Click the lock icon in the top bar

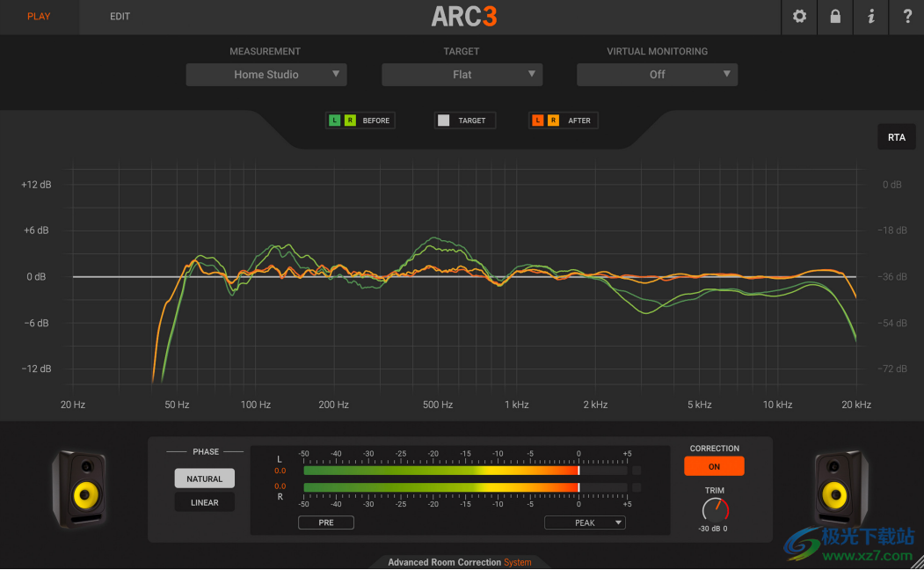pos(834,17)
